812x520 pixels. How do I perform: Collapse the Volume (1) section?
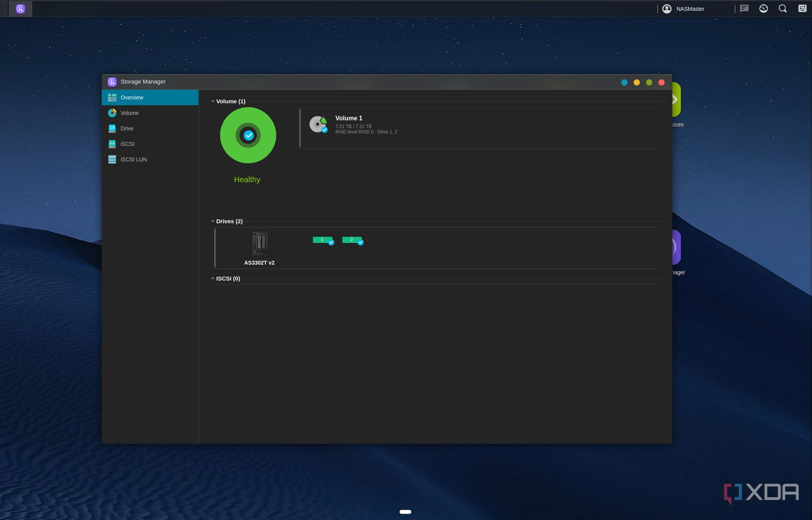(x=212, y=101)
